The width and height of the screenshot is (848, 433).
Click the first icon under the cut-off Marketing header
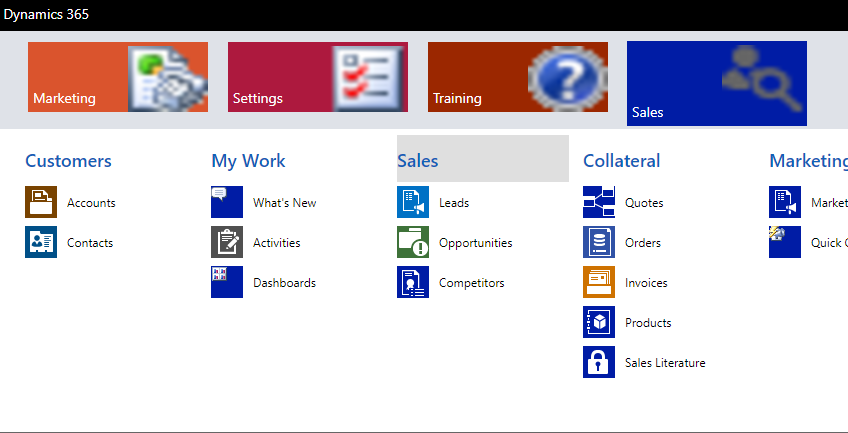point(785,202)
